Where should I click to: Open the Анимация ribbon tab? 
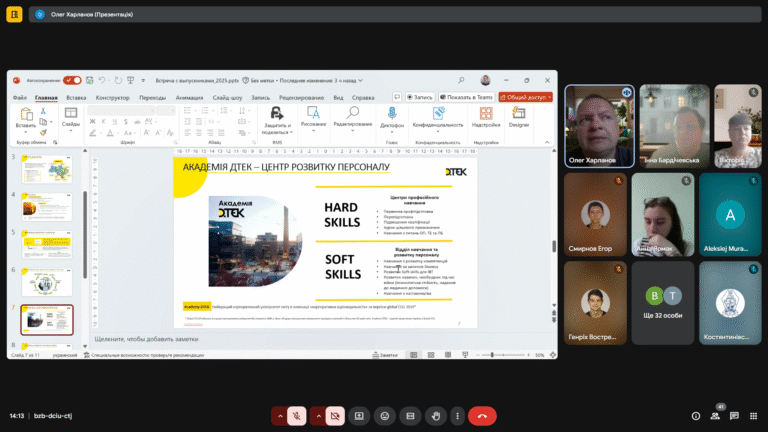(x=189, y=97)
